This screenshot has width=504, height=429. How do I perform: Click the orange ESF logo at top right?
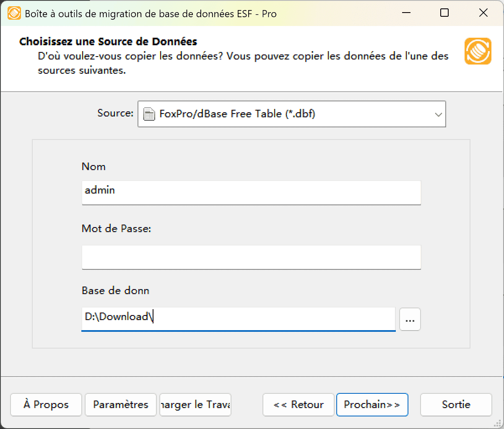coord(478,51)
